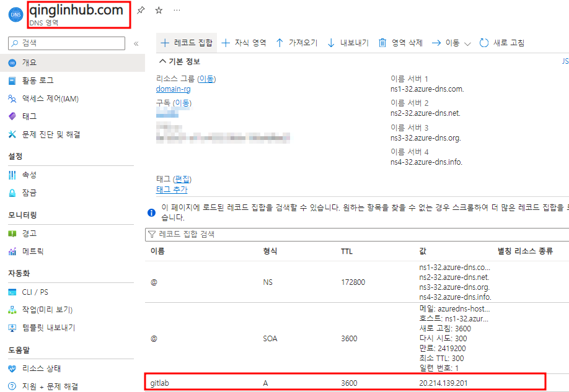Click the wrench icon for 문제 진단
The image size is (569, 392).
(12, 134)
